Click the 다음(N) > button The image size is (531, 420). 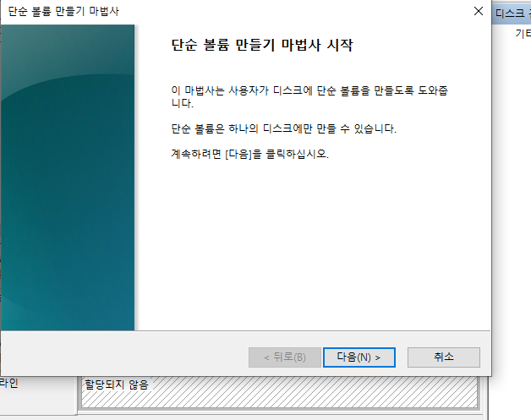(359, 357)
